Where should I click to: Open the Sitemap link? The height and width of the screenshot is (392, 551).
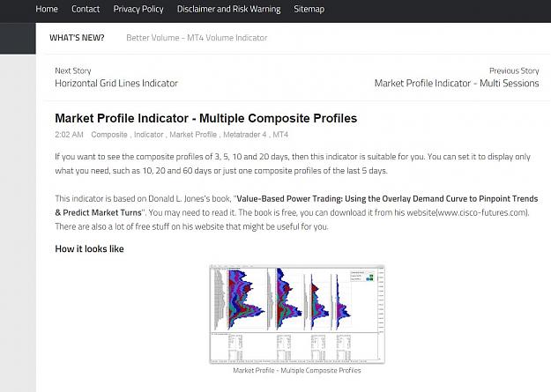point(309,9)
